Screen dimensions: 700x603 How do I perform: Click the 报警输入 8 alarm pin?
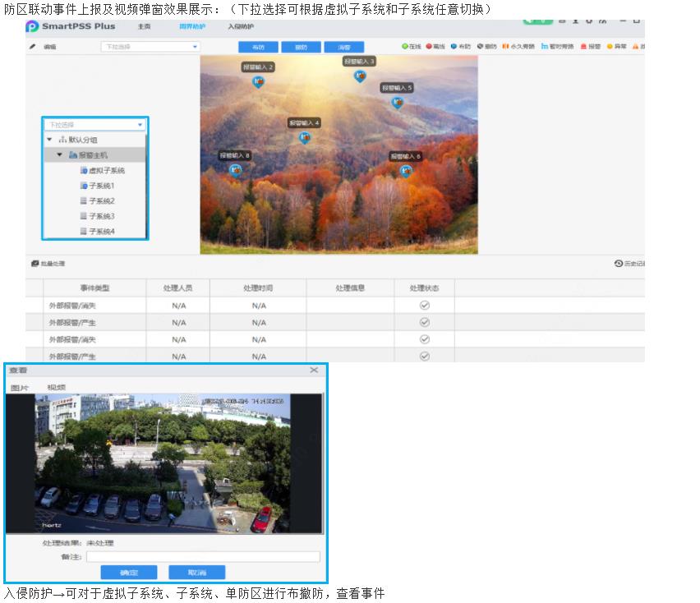pyautogui.click(x=235, y=170)
